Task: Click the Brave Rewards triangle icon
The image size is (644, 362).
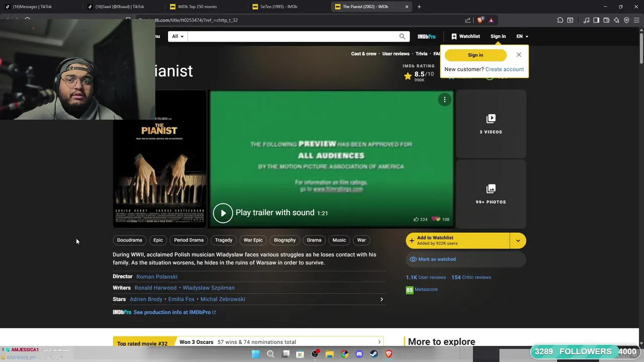Action: click(491, 20)
